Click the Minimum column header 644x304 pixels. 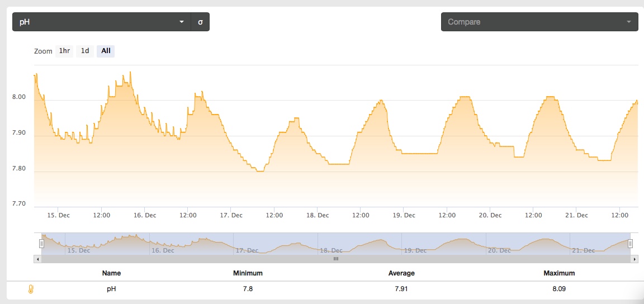point(248,273)
